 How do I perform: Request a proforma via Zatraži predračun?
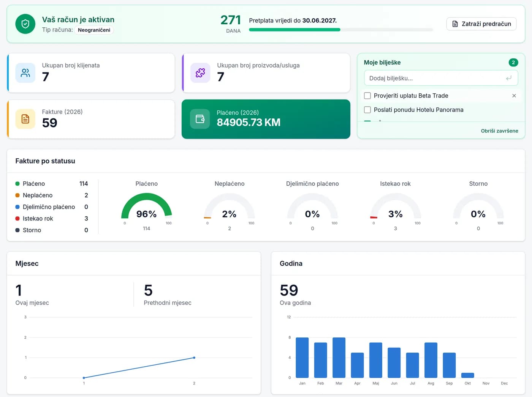click(x=481, y=24)
